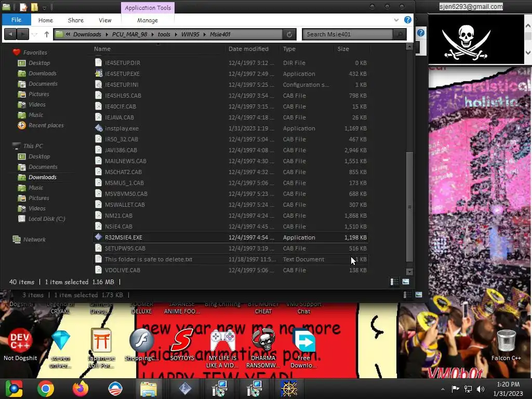Click the Search Msie401 input box
Screen dimensions: 532x399
coord(347,34)
